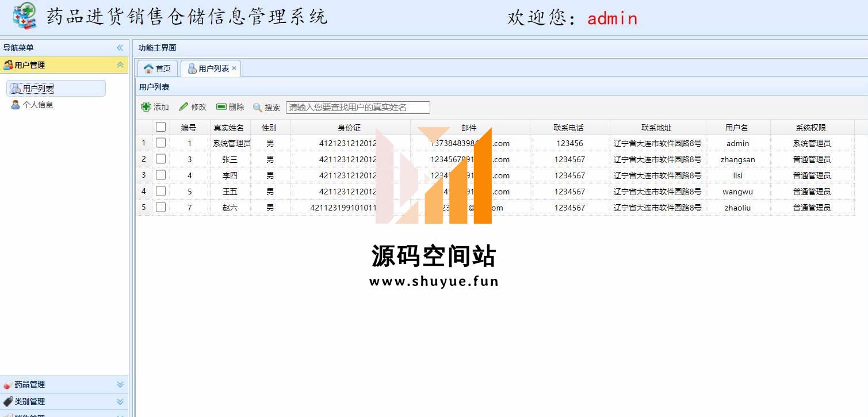
Task: Click the 系统管理员 permission cell in admin row
Action: coord(812,143)
